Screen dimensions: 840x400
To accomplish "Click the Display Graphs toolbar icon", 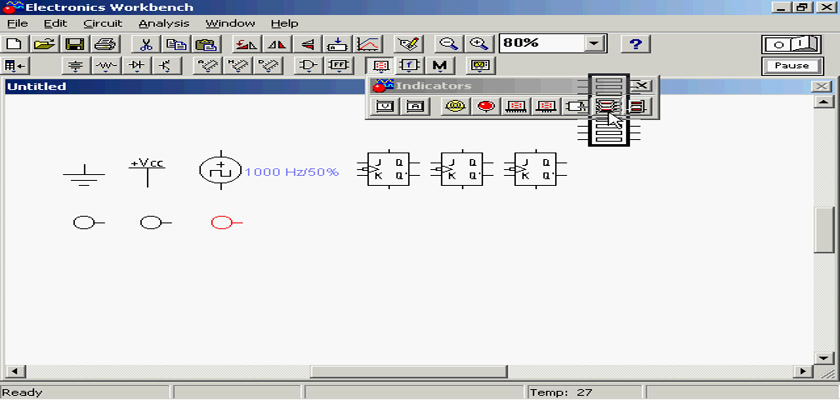I will pos(368,44).
